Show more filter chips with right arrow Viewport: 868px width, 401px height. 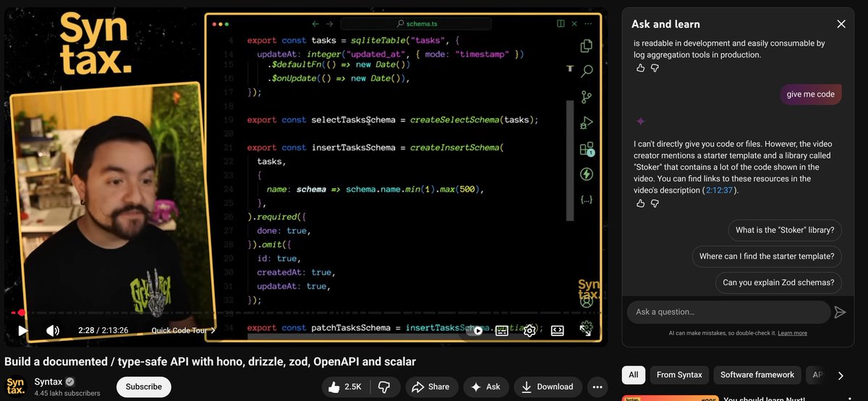[x=841, y=376]
